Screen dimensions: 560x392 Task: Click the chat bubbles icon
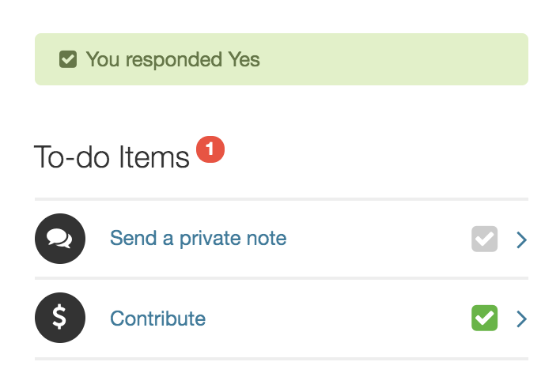59,238
